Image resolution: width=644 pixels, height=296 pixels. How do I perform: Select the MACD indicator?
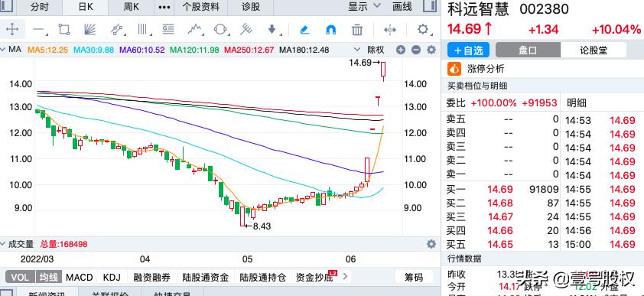click(80, 277)
